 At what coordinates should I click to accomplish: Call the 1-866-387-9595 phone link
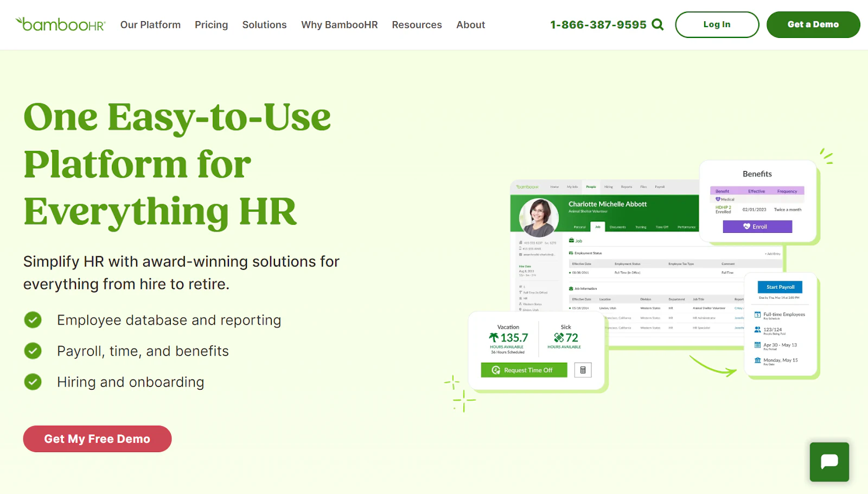click(x=598, y=25)
